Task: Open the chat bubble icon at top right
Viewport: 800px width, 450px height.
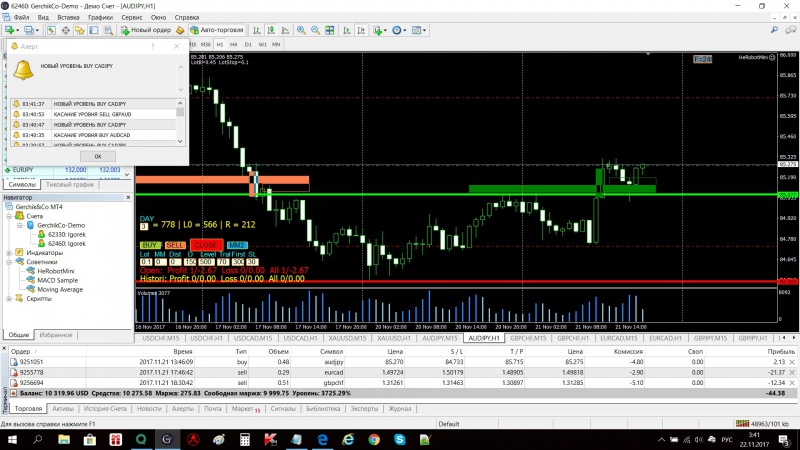Action: pyautogui.click(x=790, y=30)
